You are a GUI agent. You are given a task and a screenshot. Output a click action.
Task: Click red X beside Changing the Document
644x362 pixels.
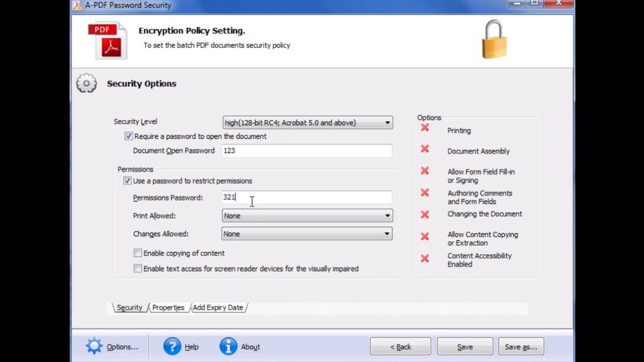(x=425, y=214)
